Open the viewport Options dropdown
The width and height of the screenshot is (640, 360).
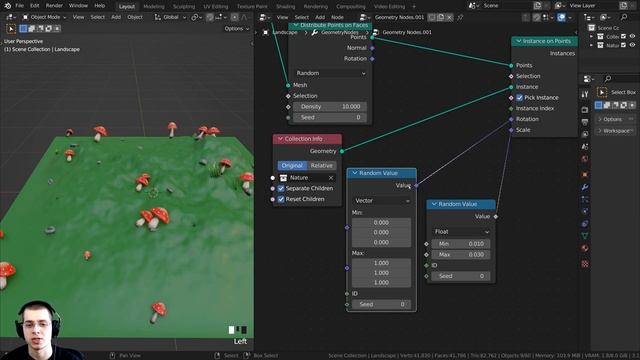coord(237,29)
